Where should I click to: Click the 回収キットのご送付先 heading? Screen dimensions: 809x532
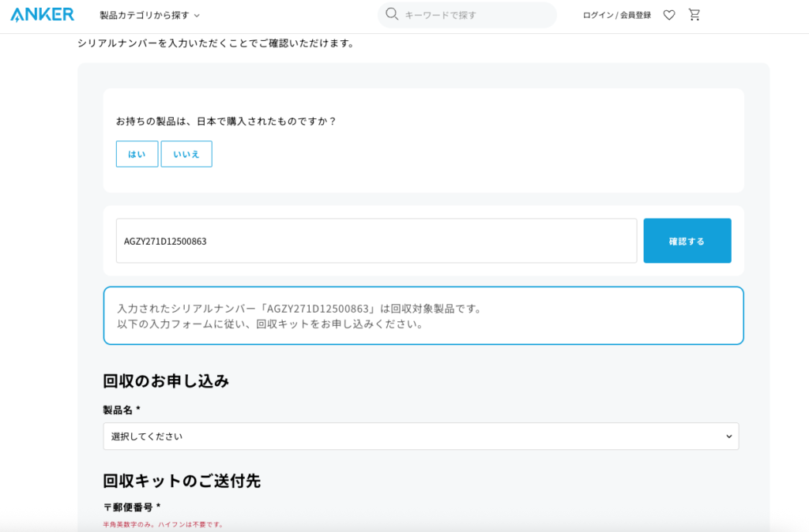click(x=182, y=481)
